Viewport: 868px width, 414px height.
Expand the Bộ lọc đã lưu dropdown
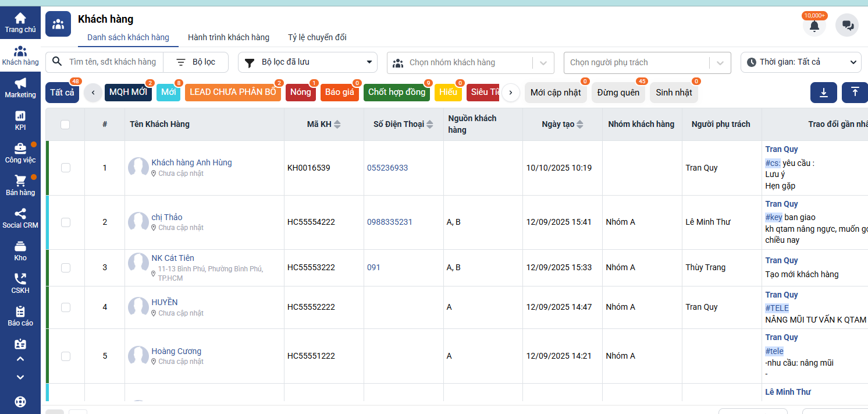pos(308,62)
